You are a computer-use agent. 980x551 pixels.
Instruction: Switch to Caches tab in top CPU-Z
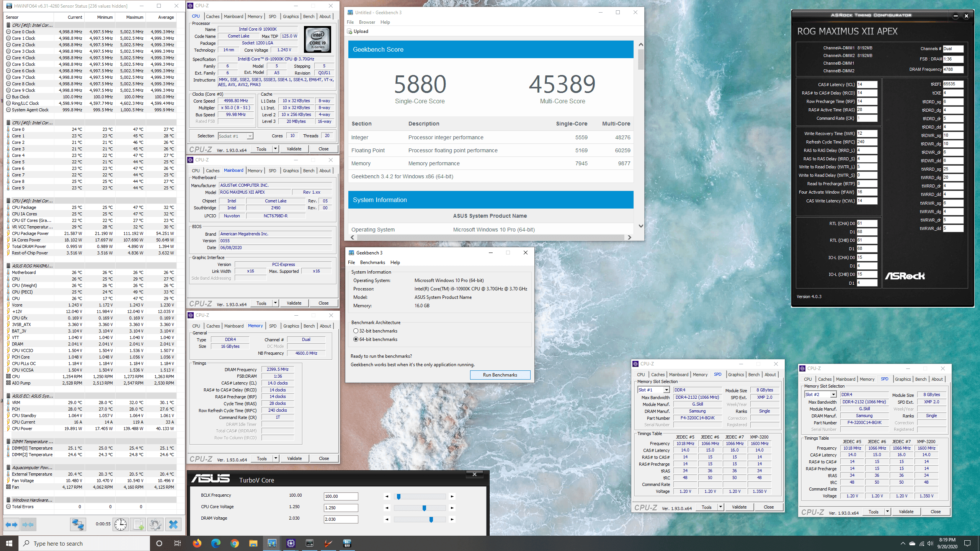click(212, 16)
